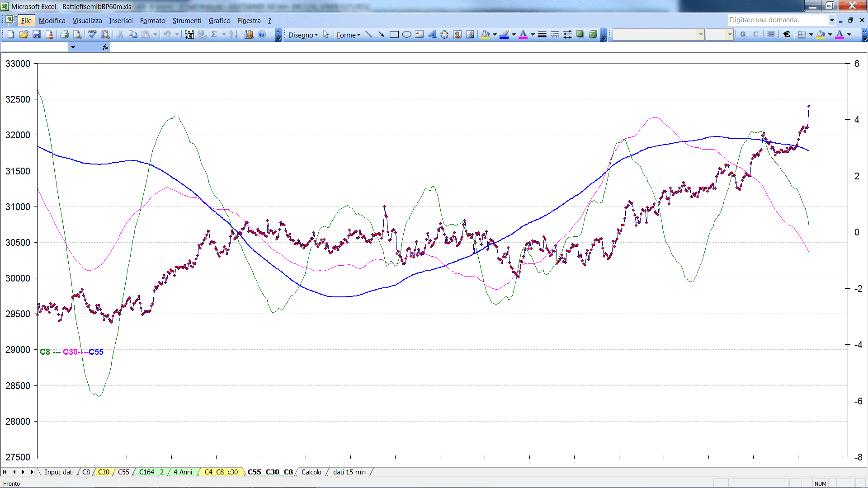Open Arrow Style options
This screenshot has width=868, height=488.
(567, 34)
